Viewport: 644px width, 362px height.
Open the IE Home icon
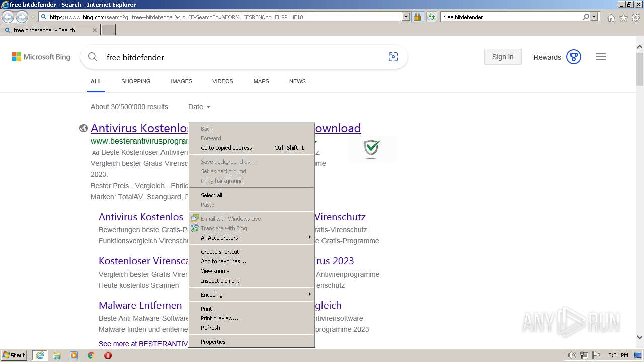(x=611, y=18)
